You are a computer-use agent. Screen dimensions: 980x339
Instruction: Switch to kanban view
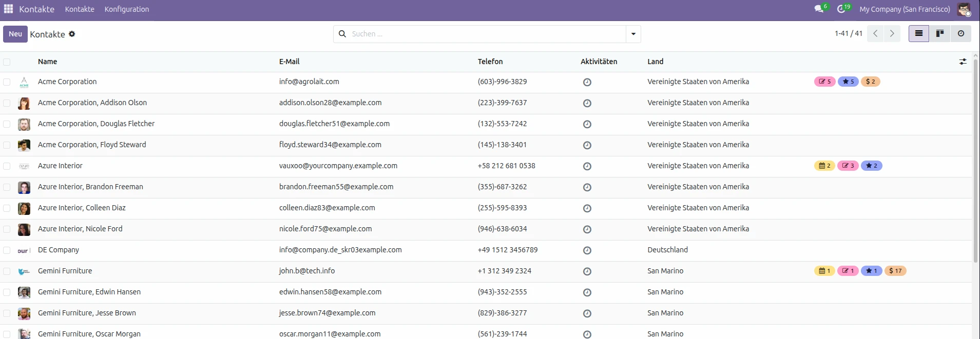(940, 34)
